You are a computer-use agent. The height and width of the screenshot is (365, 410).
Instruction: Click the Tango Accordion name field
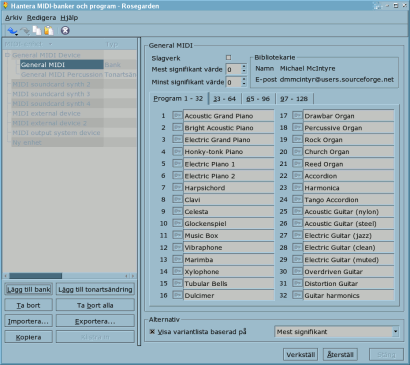pyautogui.click(x=349, y=200)
